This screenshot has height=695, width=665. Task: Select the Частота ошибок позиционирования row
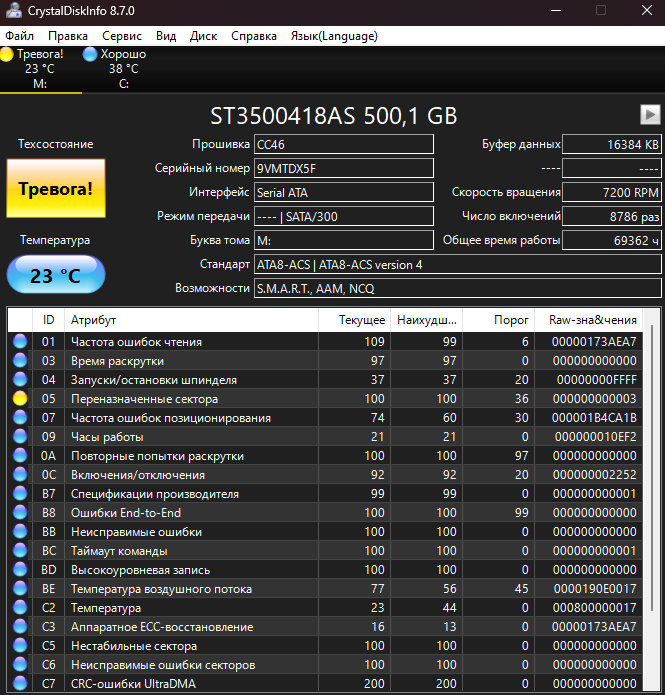(325, 418)
